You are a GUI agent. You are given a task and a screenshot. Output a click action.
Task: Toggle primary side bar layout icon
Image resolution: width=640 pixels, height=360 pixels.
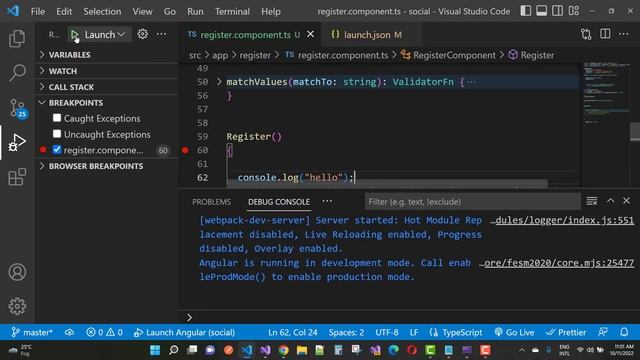pyautogui.click(x=525, y=11)
